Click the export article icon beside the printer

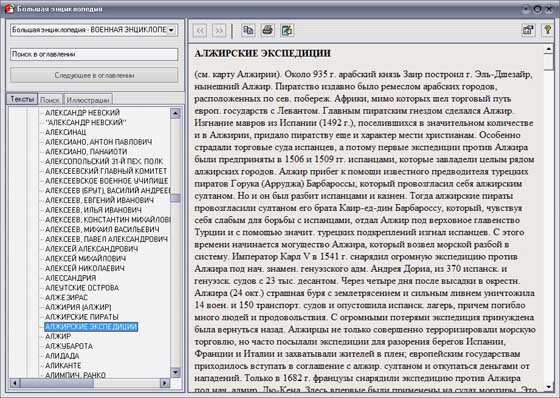click(287, 30)
